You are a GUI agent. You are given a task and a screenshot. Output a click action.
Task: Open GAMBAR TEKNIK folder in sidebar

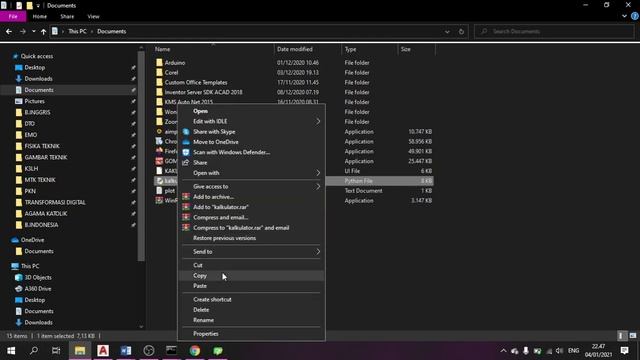[46, 157]
